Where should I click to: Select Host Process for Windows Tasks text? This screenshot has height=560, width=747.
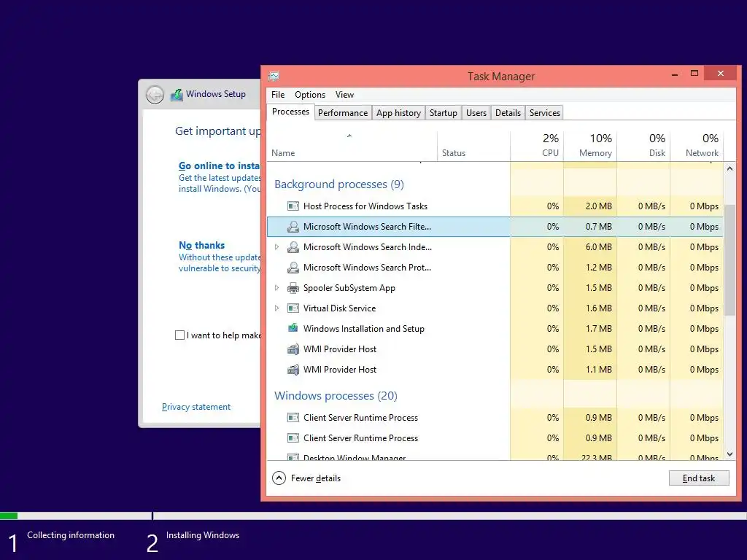[x=365, y=206]
